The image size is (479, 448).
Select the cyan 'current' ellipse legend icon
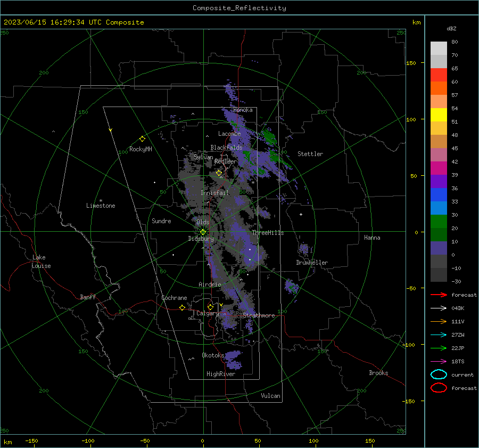coord(439,374)
